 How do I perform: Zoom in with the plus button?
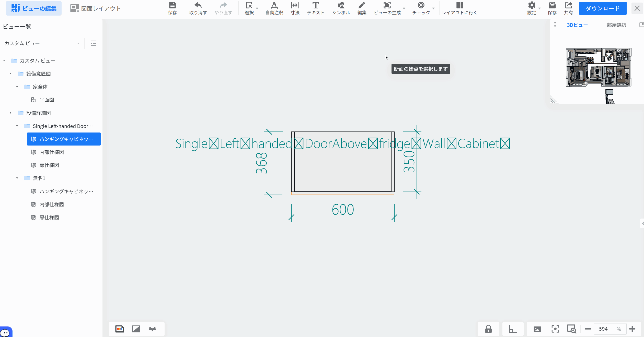click(x=632, y=329)
